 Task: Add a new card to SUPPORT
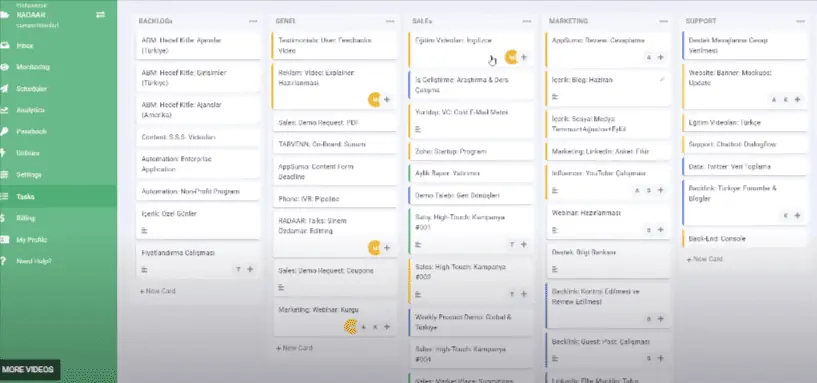(x=704, y=259)
